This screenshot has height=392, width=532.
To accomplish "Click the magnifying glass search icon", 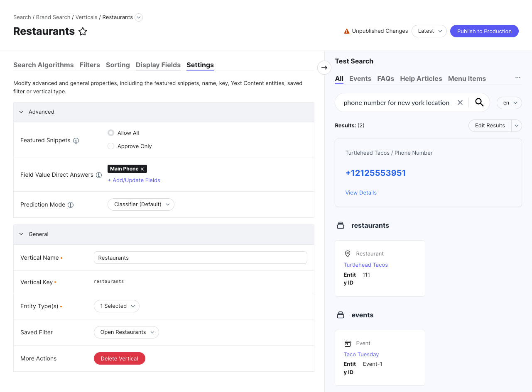I will (479, 102).
